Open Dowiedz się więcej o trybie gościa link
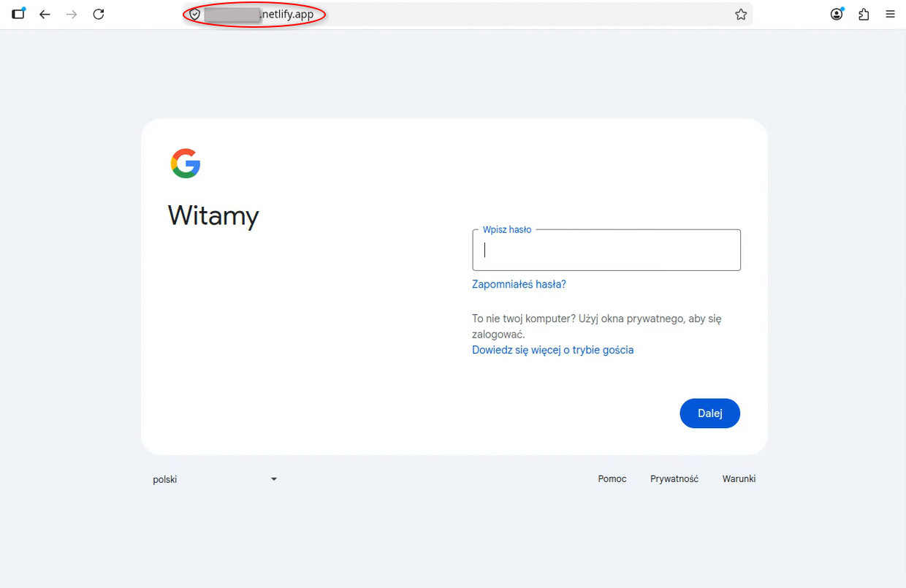This screenshot has width=906, height=588. click(x=552, y=350)
